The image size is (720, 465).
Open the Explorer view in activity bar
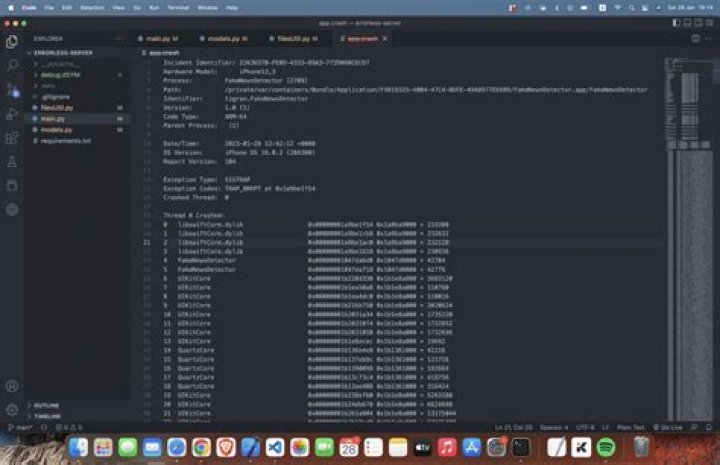coord(12,42)
